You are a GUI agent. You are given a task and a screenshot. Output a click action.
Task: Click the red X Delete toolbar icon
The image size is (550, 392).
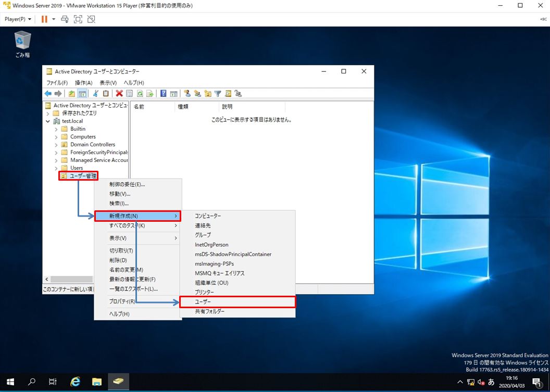tap(119, 94)
